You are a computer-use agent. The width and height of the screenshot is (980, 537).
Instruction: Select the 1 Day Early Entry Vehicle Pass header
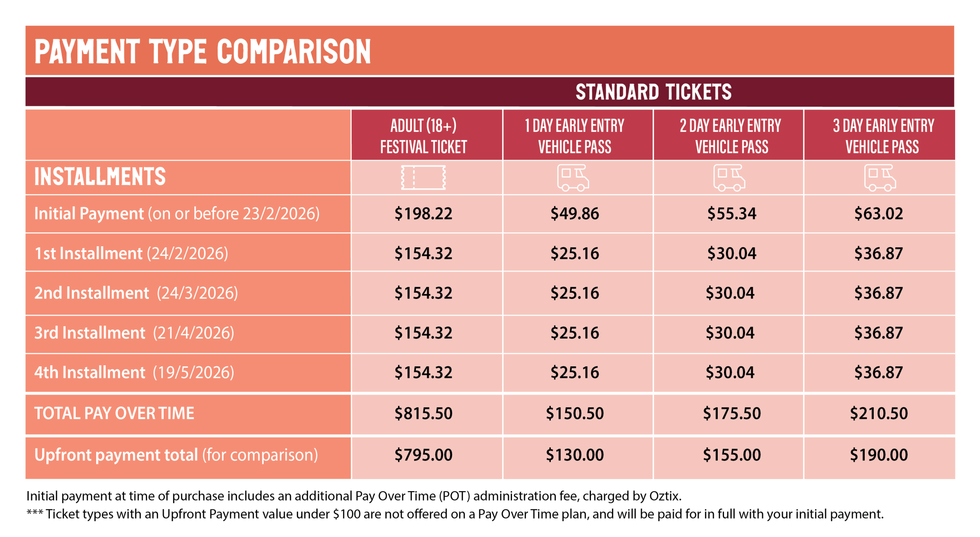575,136
